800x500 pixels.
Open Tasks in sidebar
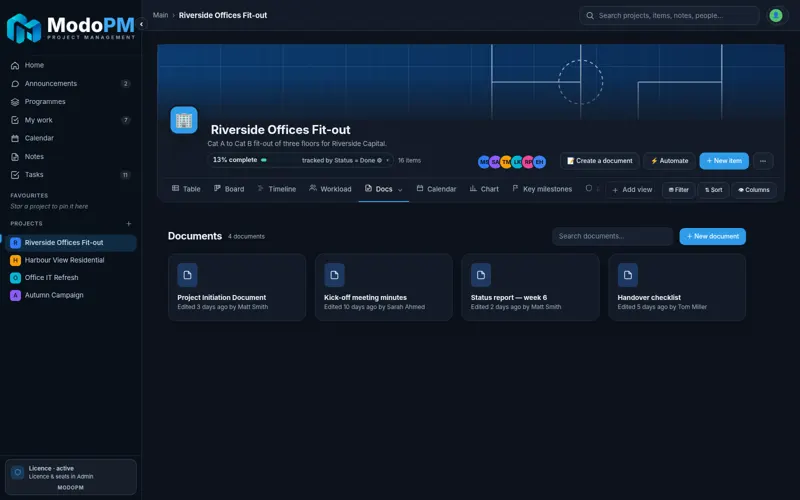[x=70, y=174]
